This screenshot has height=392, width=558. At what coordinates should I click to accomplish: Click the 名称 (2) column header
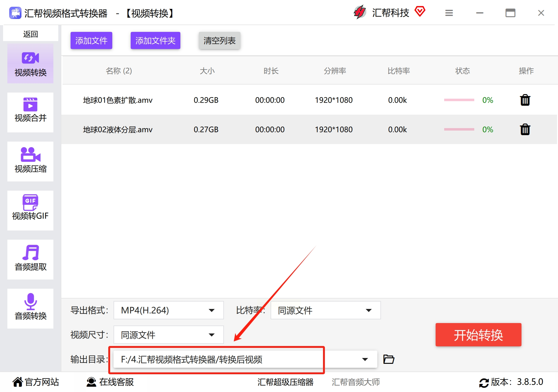point(119,71)
